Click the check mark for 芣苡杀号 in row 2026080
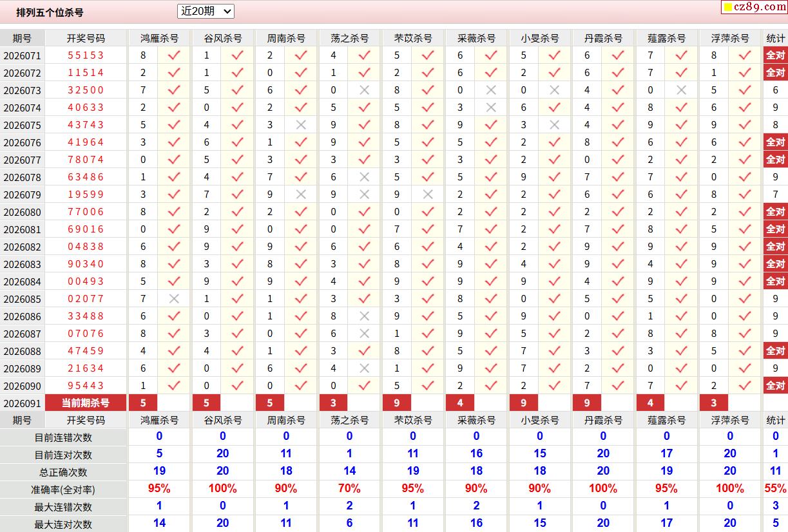This screenshot has height=532, width=788. [x=428, y=212]
